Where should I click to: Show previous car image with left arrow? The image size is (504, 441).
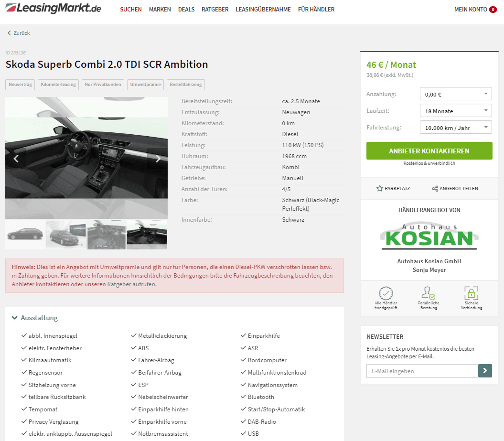click(16, 158)
